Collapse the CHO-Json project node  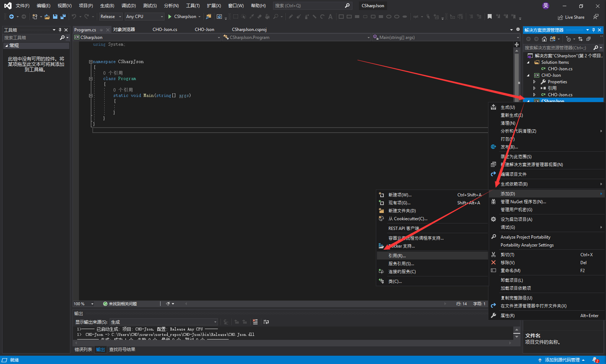[528, 75]
